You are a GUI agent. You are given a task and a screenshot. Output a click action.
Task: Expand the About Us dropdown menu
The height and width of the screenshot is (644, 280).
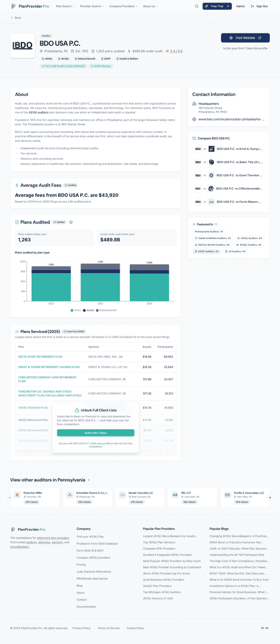[150, 6]
